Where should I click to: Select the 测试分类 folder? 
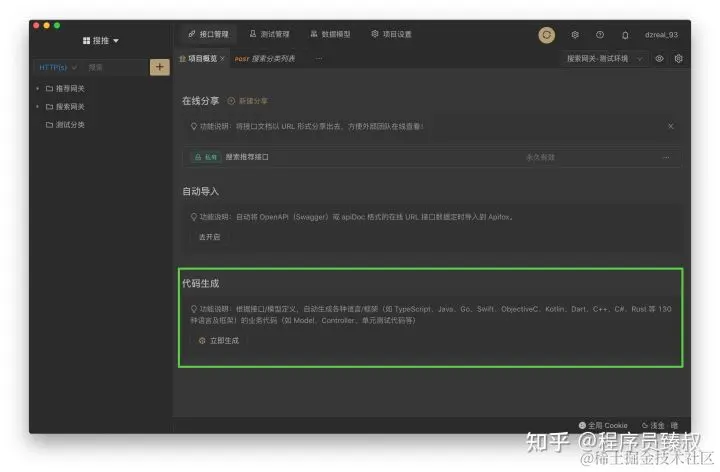click(65, 124)
